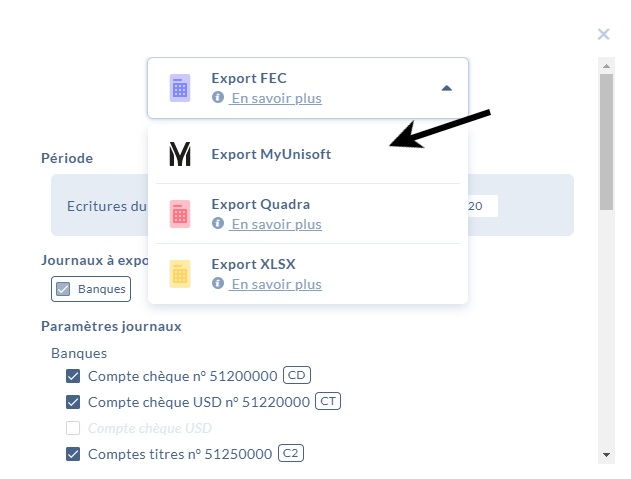
Task: Toggle Compte chèque USD n° 51220000 checkbox
Action: pyautogui.click(x=73, y=402)
